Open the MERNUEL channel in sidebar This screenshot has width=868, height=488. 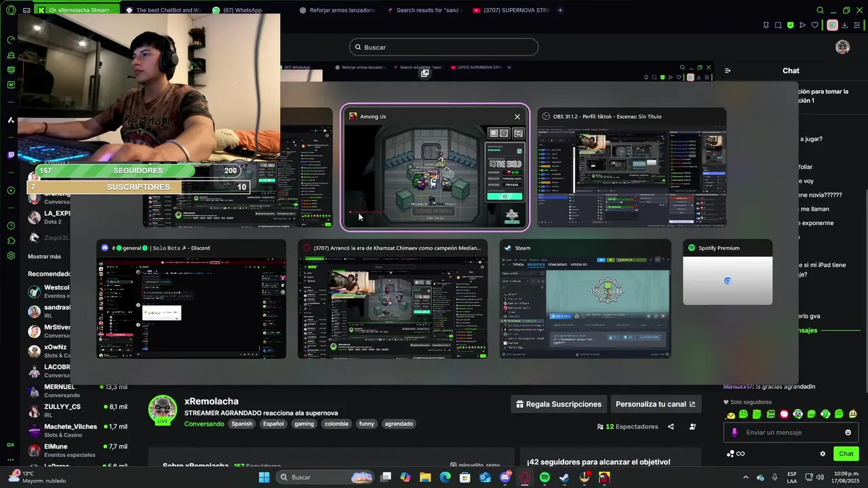point(76,390)
